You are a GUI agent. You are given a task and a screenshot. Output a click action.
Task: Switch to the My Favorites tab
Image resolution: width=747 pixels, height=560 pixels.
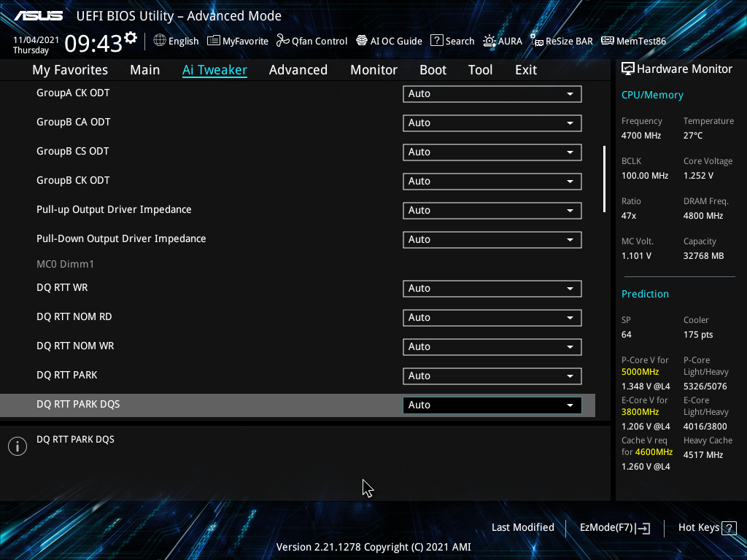70,70
